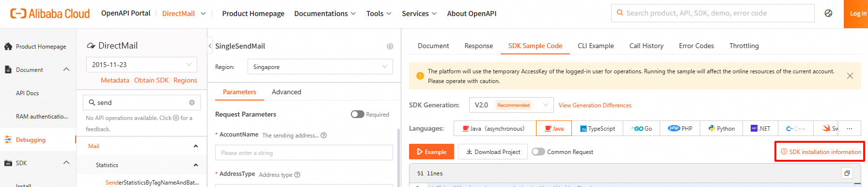Click the API search field containing send
The height and width of the screenshot is (187, 868).
[142, 102]
